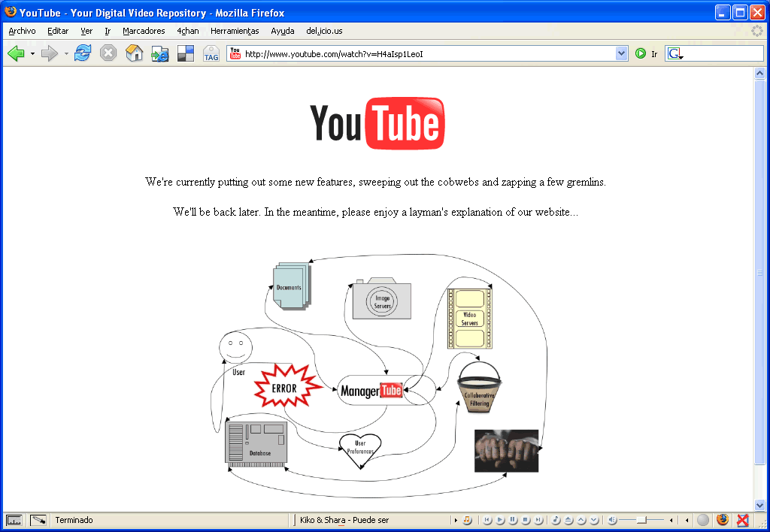Click the keyboard icon in status bar
The image size is (770, 532).
click(14, 520)
